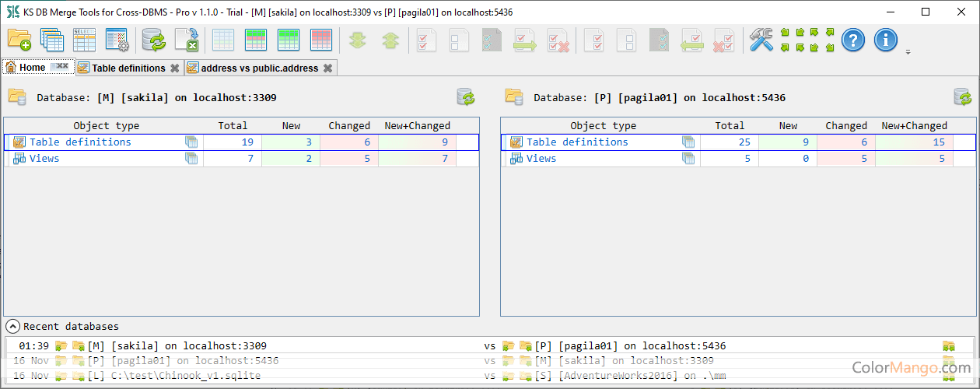Jump to previous difference with green up-arrows icon

coord(390,40)
